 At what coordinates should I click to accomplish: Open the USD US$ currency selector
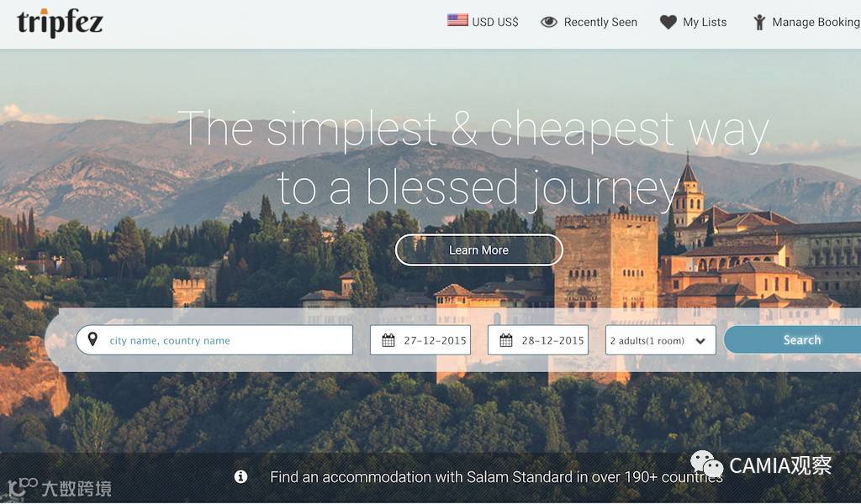pos(483,21)
